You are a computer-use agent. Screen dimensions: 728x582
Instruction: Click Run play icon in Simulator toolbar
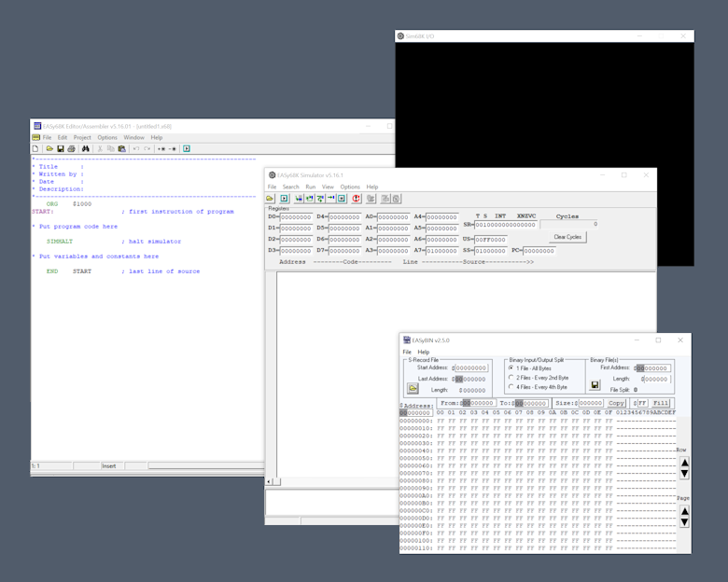pos(284,199)
